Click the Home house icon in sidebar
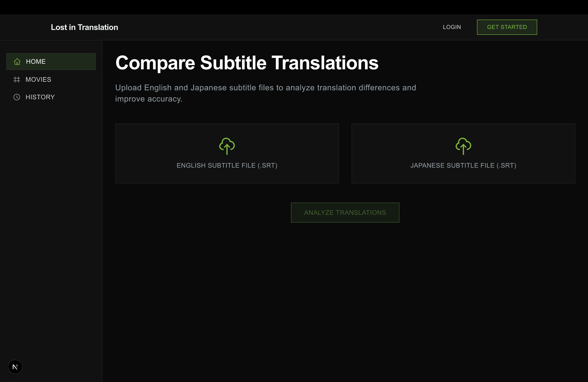Viewport: 588px width, 382px height. tap(17, 62)
